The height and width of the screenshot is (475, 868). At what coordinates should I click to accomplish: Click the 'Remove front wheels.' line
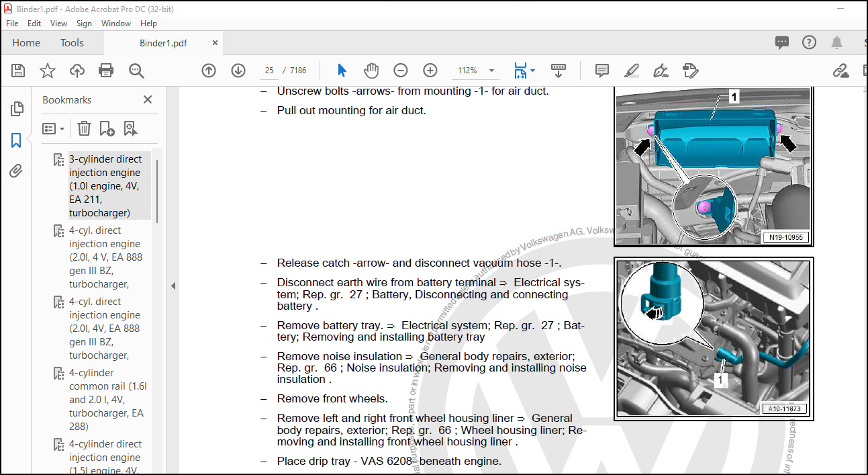click(x=332, y=398)
